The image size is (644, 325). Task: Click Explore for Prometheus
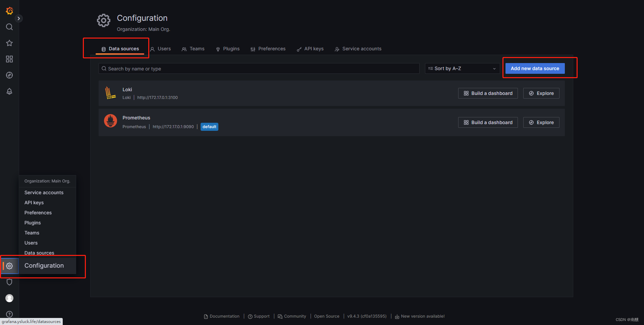tap(541, 122)
